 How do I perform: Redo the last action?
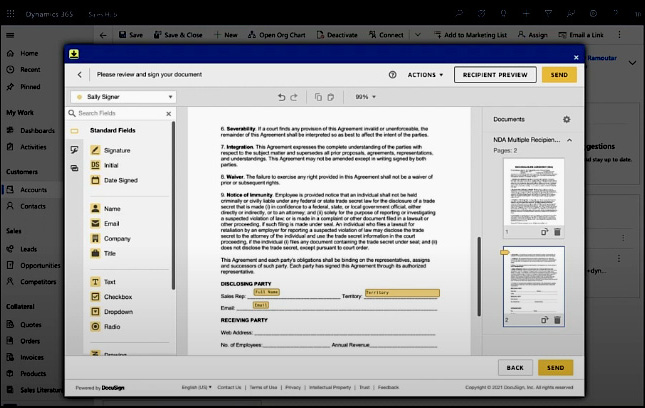[294, 97]
